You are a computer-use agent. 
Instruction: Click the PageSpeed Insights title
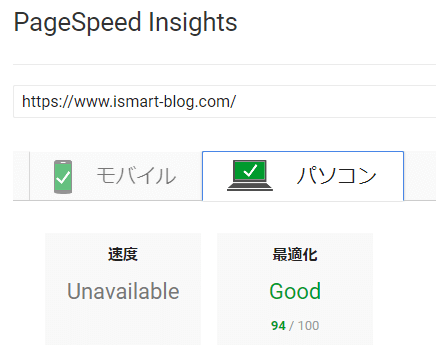125,23
